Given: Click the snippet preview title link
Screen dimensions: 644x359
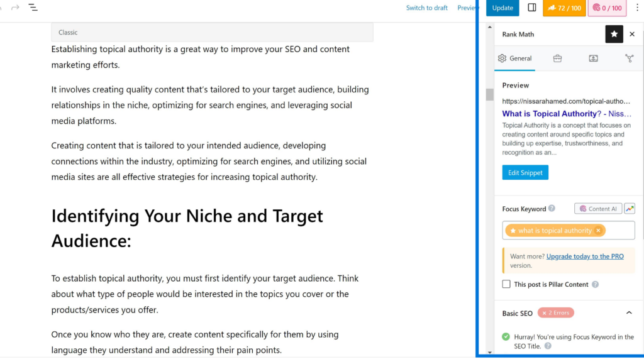Looking at the screenshot, I should (x=567, y=114).
